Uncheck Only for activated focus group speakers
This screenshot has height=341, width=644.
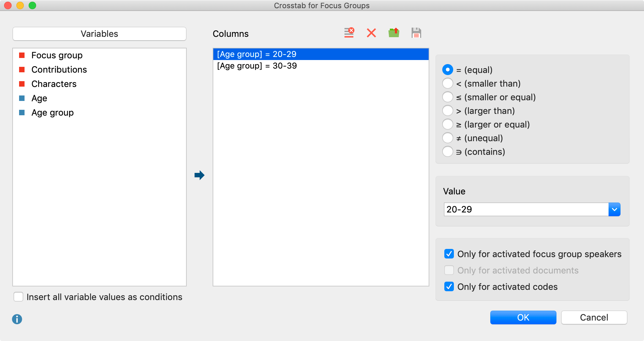click(x=449, y=254)
